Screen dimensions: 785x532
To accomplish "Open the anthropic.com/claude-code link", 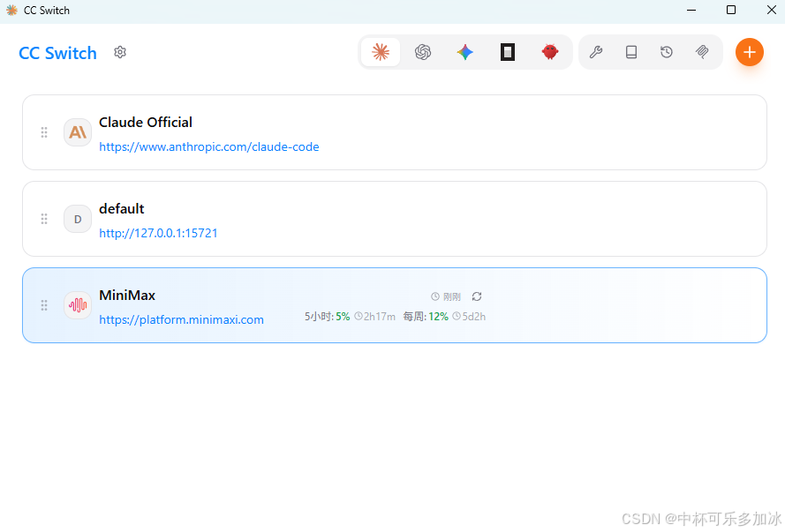I will 208,147.
